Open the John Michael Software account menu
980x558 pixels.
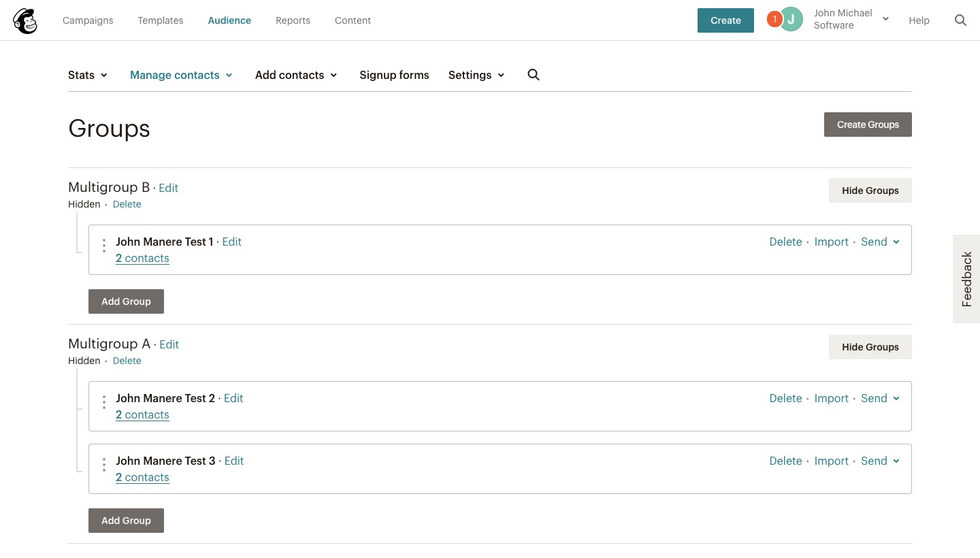(851, 19)
